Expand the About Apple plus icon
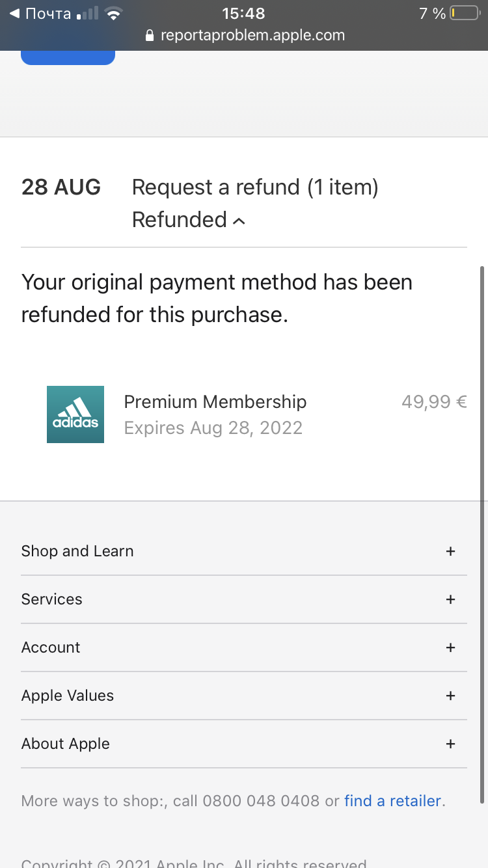Screen dimensions: 488x868 click(x=450, y=744)
